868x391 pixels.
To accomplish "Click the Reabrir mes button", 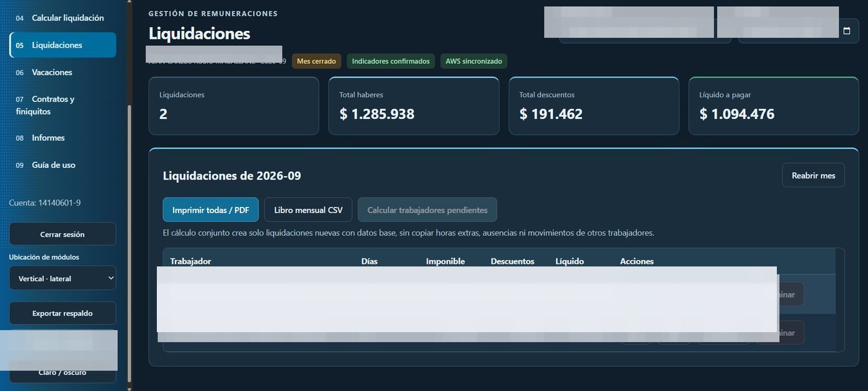I will 813,175.
